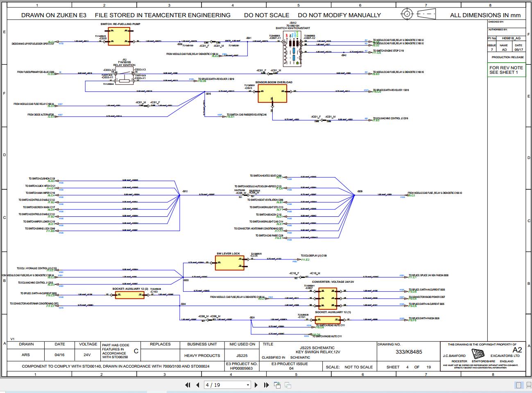Go to the next page
Screen dimensions: 532x393
pos(256,385)
